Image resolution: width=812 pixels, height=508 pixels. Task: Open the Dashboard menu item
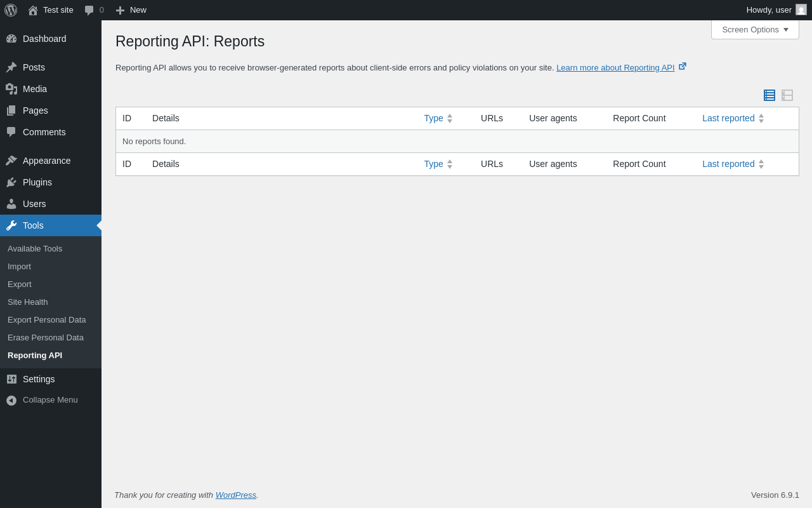(x=44, y=39)
